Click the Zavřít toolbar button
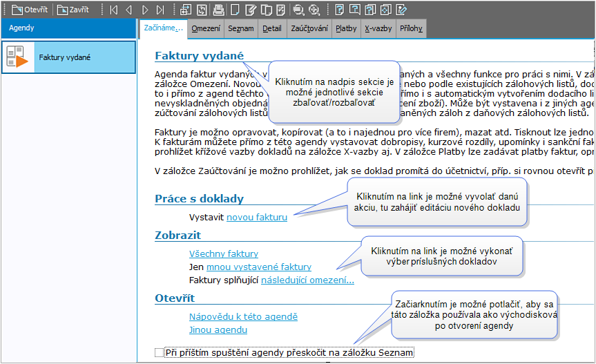 coord(73,10)
